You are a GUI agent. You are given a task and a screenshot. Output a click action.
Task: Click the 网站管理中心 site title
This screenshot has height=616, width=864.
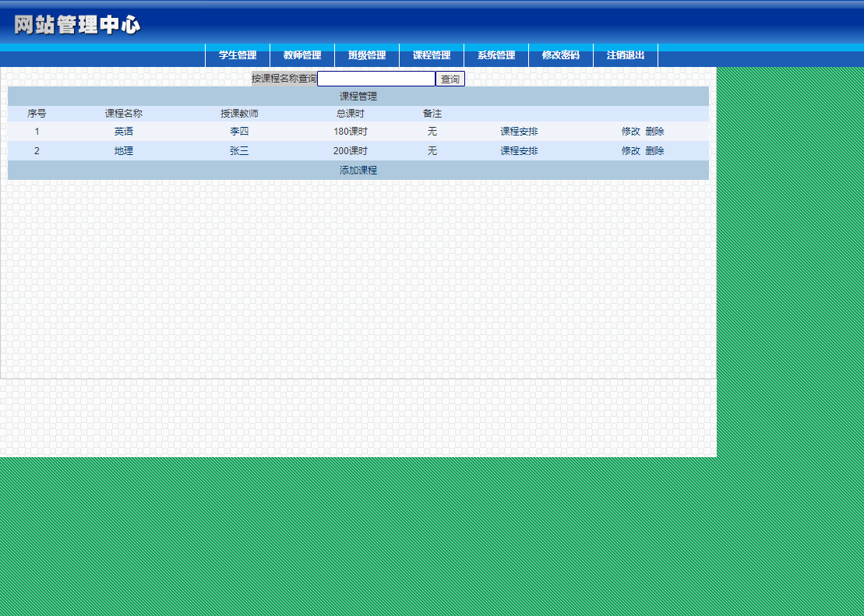(x=77, y=25)
